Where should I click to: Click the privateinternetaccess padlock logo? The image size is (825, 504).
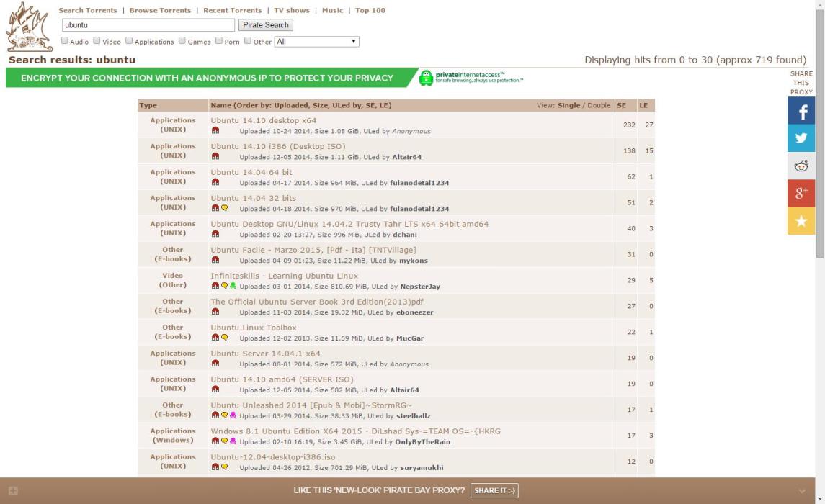click(x=426, y=78)
